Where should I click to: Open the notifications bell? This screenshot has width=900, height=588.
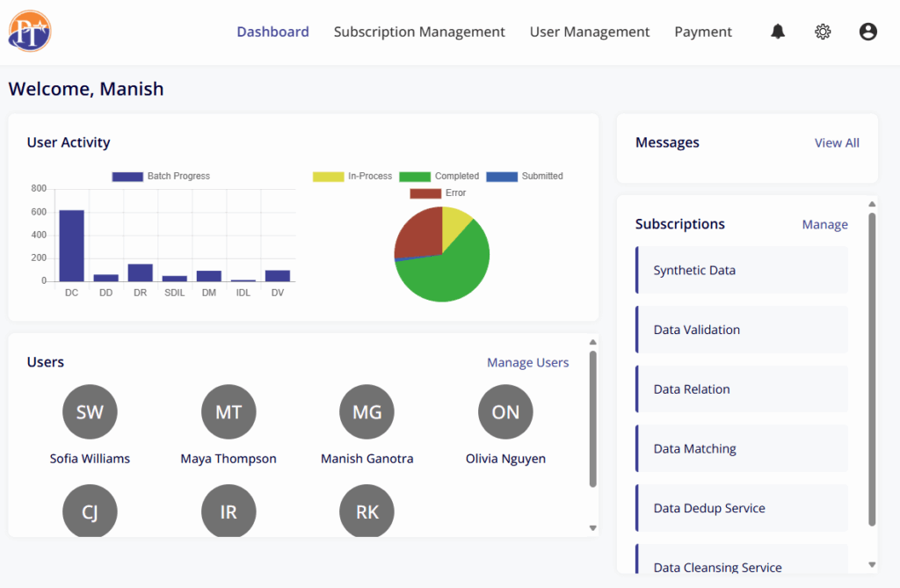click(778, 32)
